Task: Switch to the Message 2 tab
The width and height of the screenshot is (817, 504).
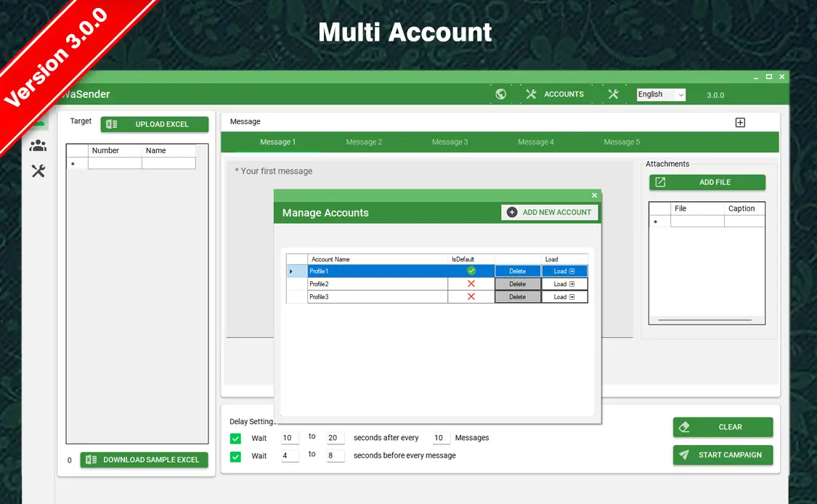Action: tap(364, 142)
